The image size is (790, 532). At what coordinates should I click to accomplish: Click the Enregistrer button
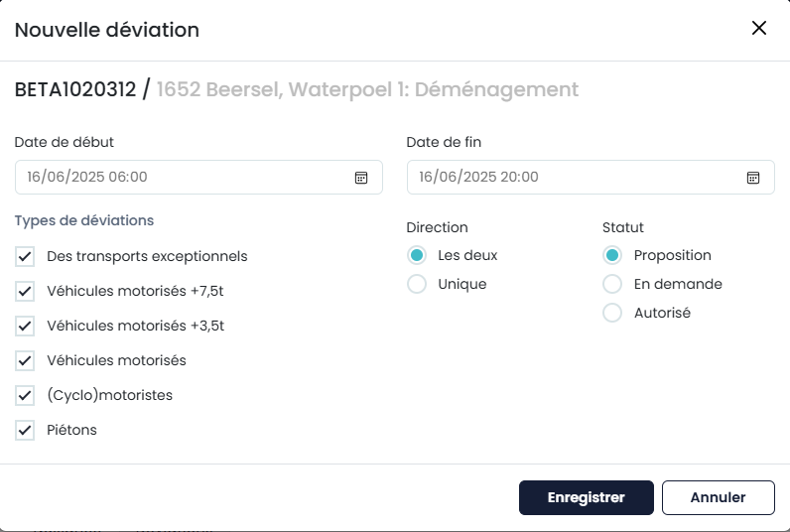pyautogui.click(x=587, y=497)
